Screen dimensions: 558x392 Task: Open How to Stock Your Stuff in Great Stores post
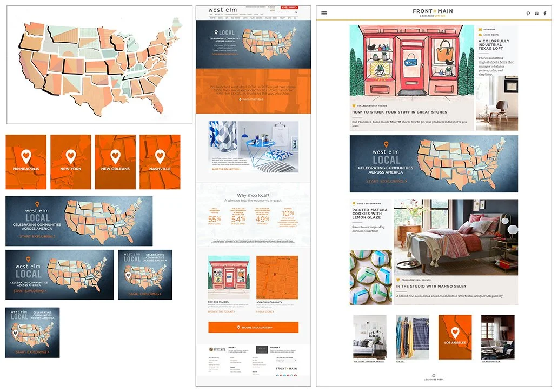[399, 112]
